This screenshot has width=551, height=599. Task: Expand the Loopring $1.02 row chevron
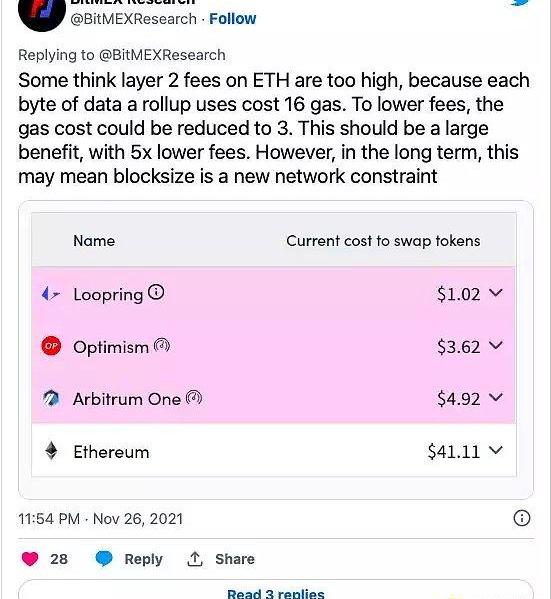pyautogui.click(x=496, y=293)
